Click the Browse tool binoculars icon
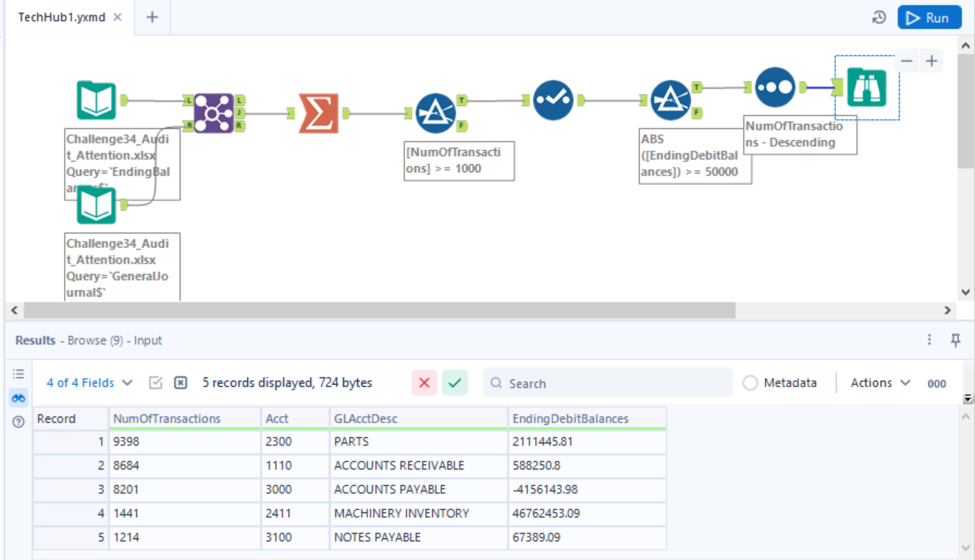 tap(867, 88)
